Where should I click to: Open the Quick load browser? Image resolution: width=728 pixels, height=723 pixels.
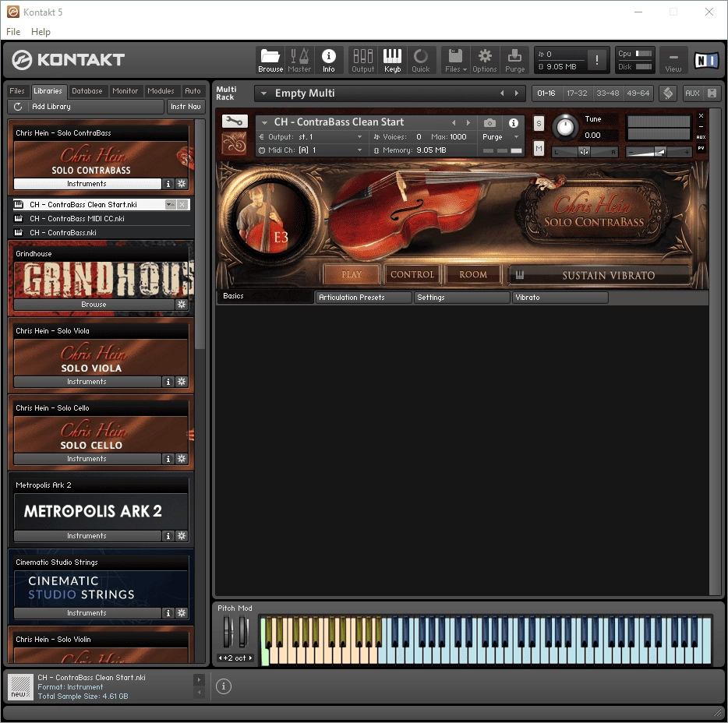pos(421,60)
